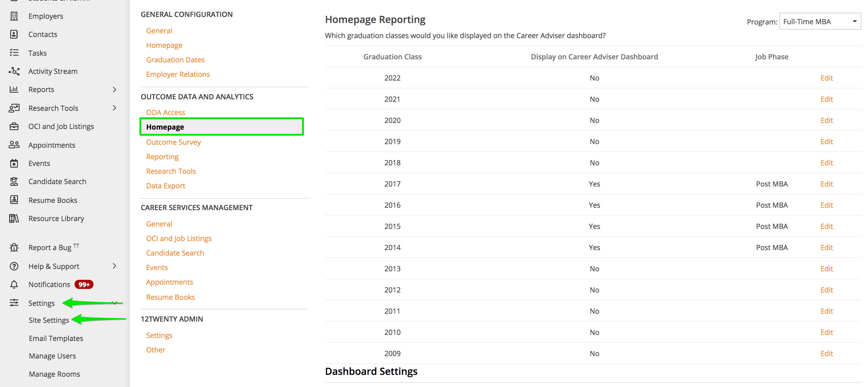This screenshot has height=387, width=868.
Task: Open the Outcome Survey settings link
Action: [x=173, y=142]
